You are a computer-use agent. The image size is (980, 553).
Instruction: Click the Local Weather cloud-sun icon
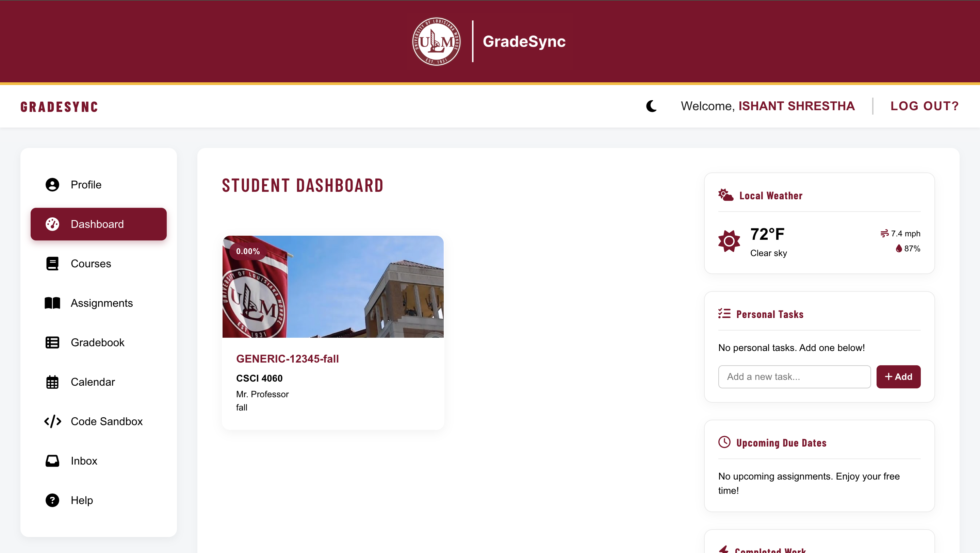coord(725,195)
